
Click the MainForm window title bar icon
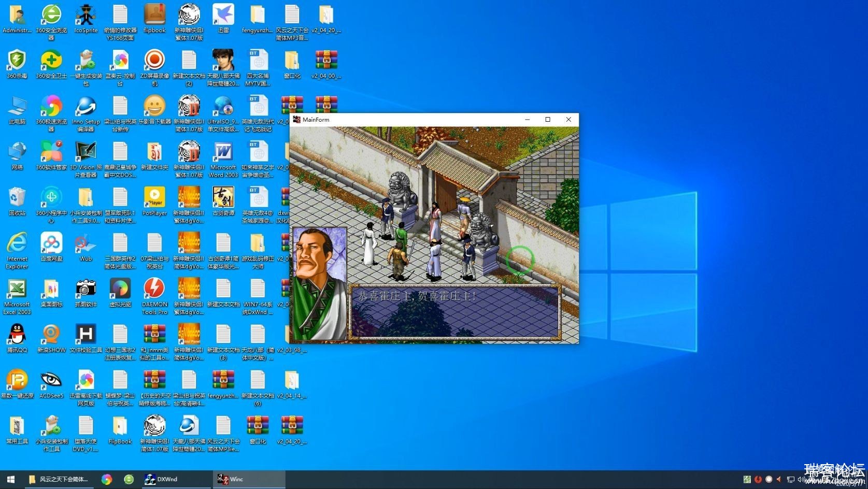296,120
